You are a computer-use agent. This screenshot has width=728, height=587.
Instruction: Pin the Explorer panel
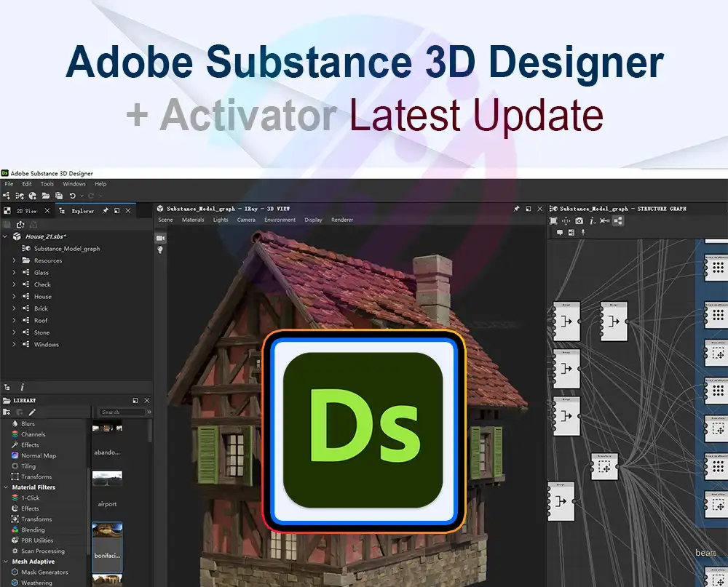point(105,211)
